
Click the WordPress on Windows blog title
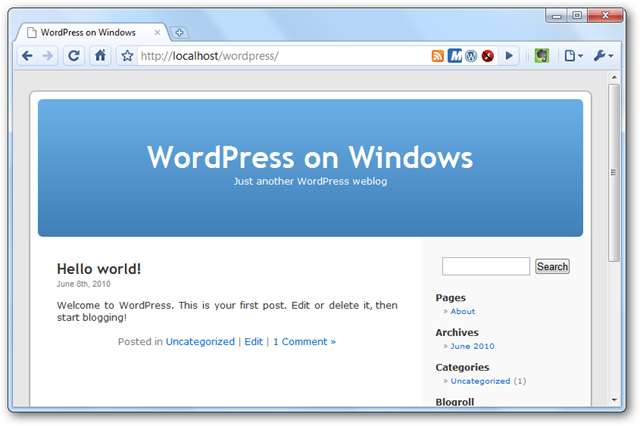tap(310, 157)
